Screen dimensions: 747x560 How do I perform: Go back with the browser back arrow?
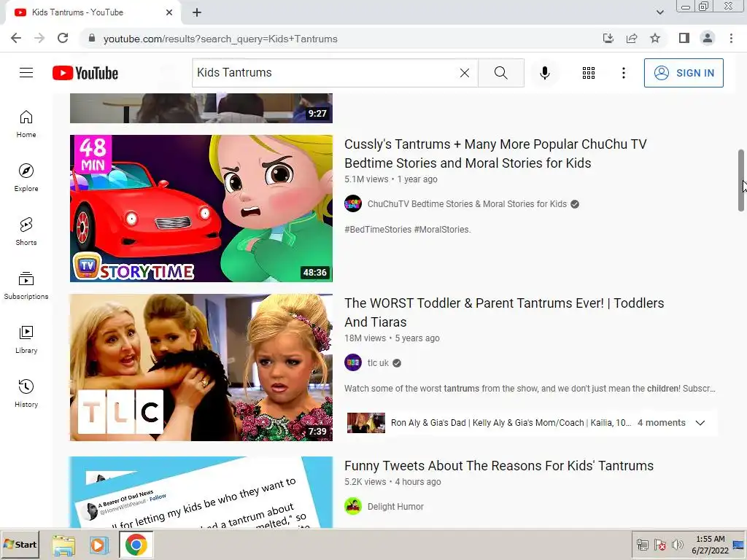point(16,39)
